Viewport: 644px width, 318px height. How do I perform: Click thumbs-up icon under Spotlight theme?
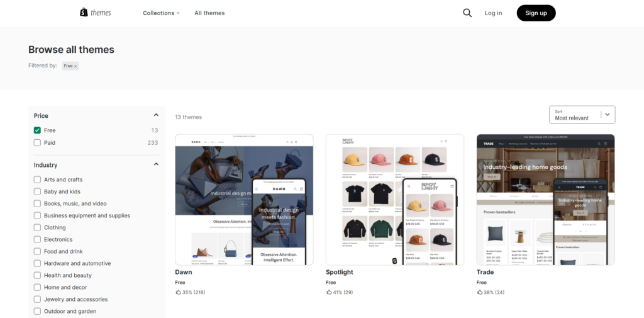click(329, 292)
